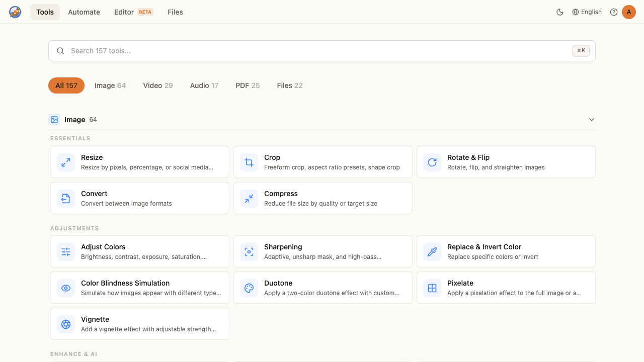Open the Crop tool title

point(272,157)
